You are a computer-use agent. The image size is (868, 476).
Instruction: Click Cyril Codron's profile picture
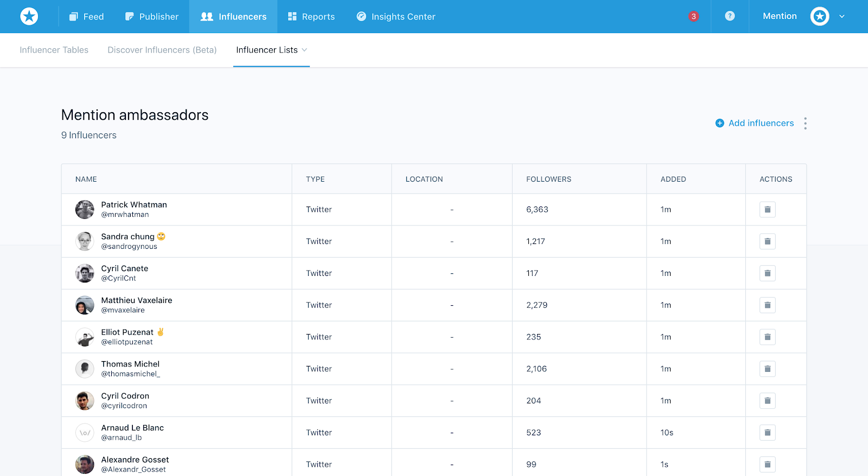(85, 401)
